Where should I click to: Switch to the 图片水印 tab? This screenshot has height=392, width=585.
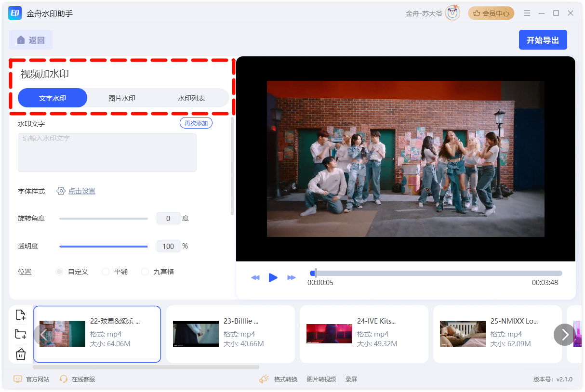coord(122,98)
